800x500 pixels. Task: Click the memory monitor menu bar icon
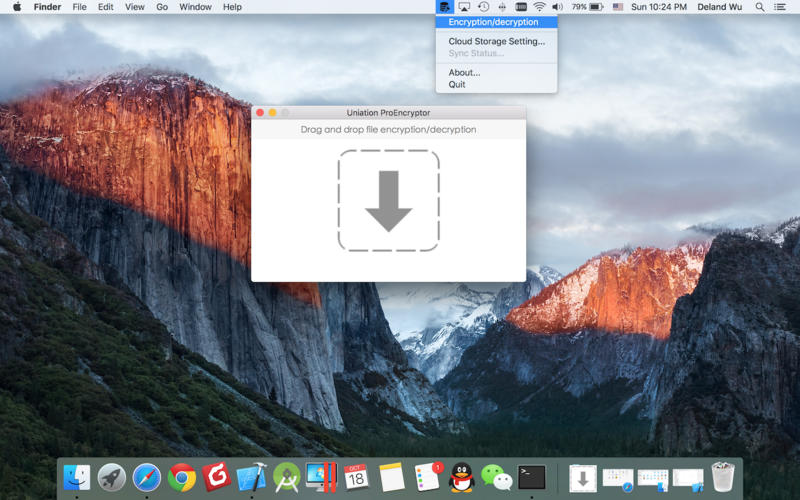(x=521, y=7)
